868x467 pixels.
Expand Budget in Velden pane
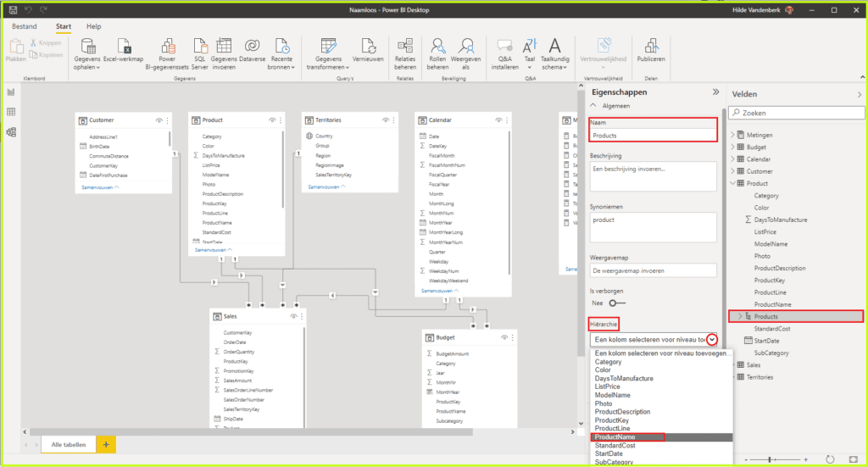click(x=733, y=147)
